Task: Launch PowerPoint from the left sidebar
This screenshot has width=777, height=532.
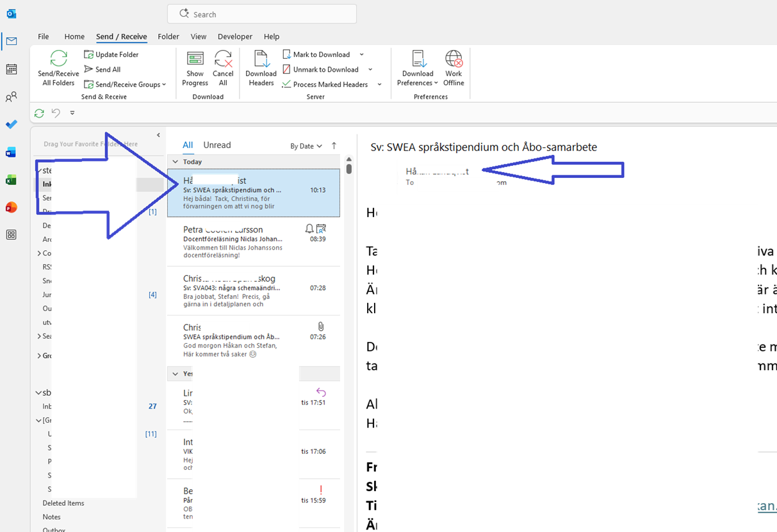Action: point(11,207)
